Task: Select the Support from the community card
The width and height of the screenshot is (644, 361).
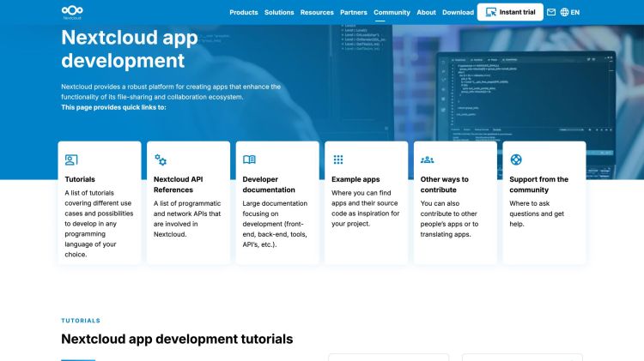Action: coord(544,202)
